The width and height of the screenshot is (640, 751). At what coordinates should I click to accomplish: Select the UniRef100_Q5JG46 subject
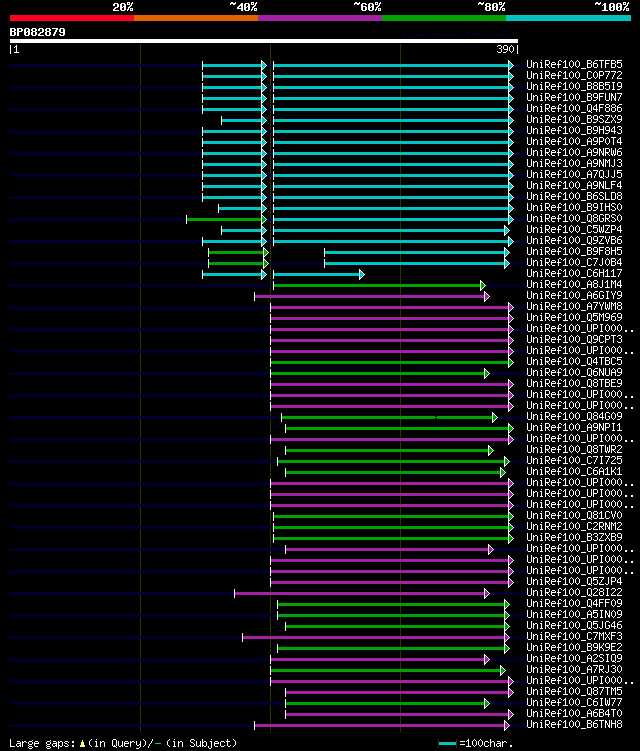click(x=574, y=626)
